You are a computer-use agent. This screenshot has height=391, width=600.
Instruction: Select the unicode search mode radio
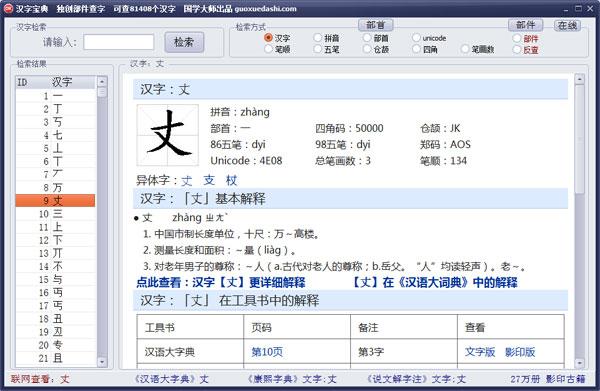point(416,37)
